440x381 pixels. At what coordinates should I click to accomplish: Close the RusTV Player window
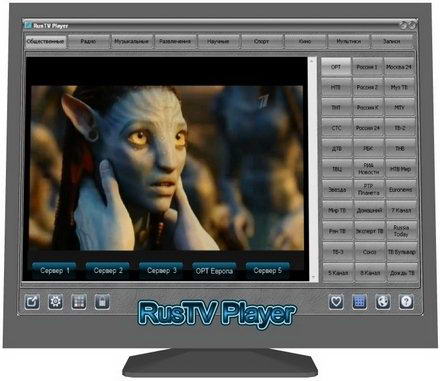(412, 25)
